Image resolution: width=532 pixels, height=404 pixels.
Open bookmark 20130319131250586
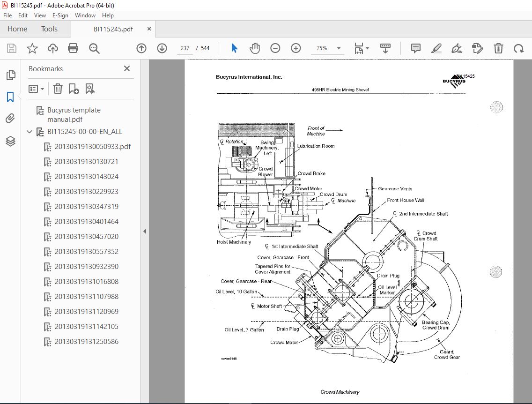87,342
